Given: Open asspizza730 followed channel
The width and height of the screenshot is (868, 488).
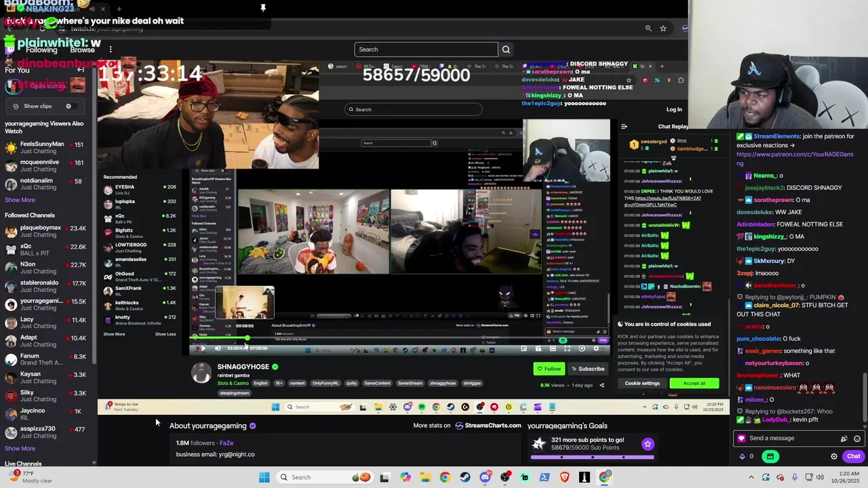Looking at the screenshot, I should 46,432.
